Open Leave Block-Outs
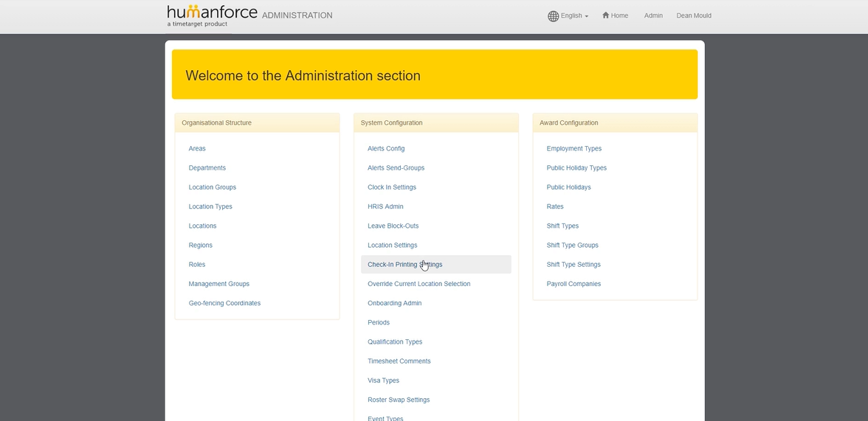The height and width of the screenshot is (421, 868). click(393, 226)
